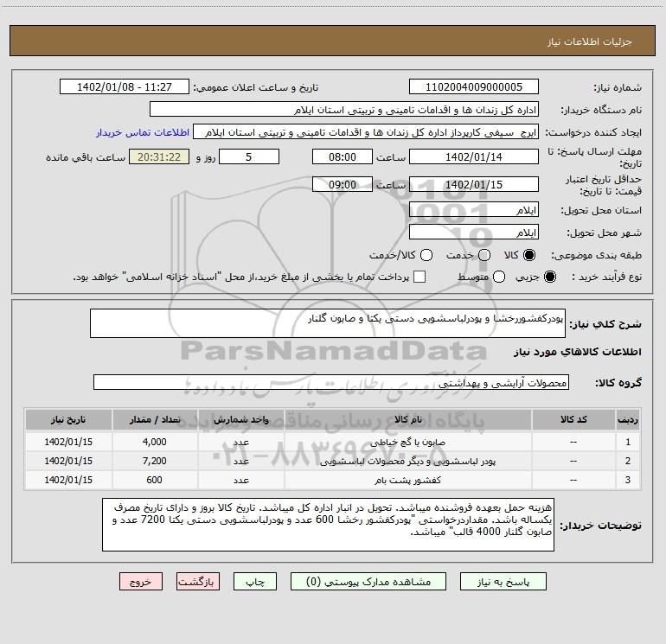Select the جزیی purchase type radio
This screenshot has height=644, width=666.
(x=549, y=277)
